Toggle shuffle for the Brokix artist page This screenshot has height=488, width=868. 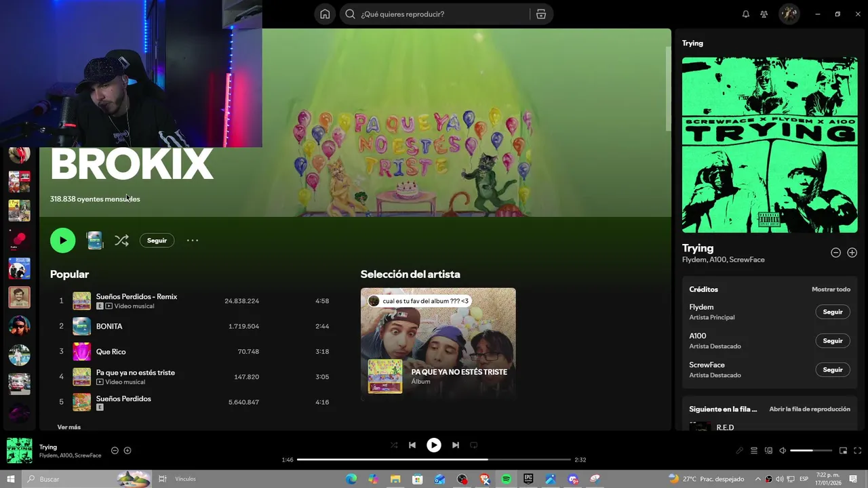[x=121, y=241]
